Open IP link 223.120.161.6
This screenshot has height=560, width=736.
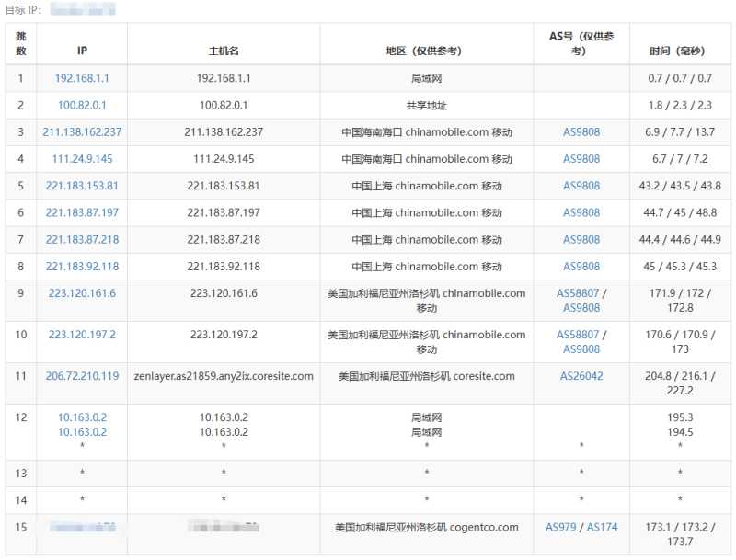pyautogui.click(x=82, y=293)
